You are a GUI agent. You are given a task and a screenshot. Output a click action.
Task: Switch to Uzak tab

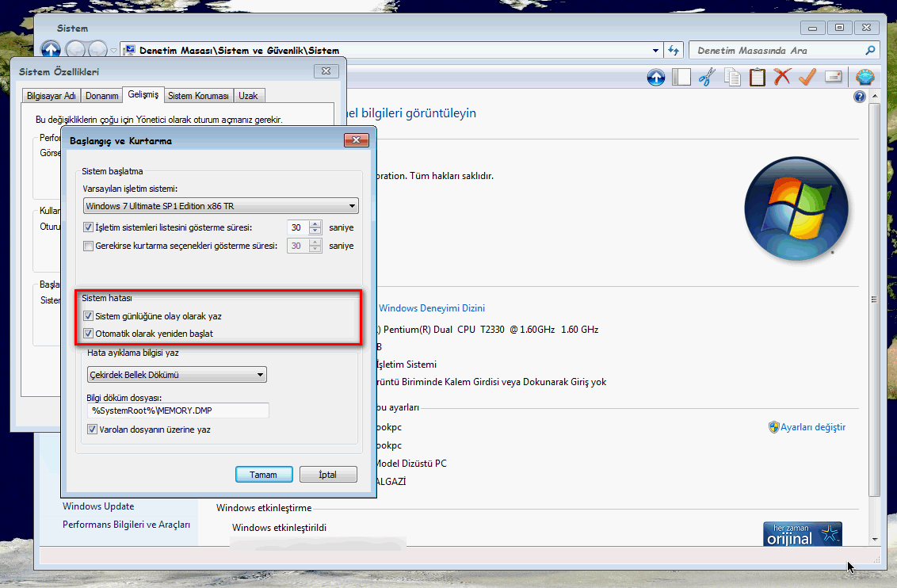click(248, 96)
